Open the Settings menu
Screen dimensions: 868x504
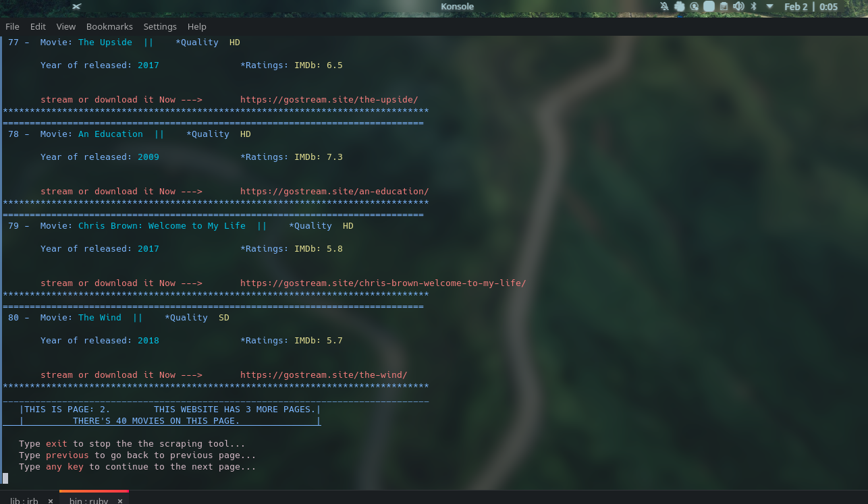click(160, 27)
